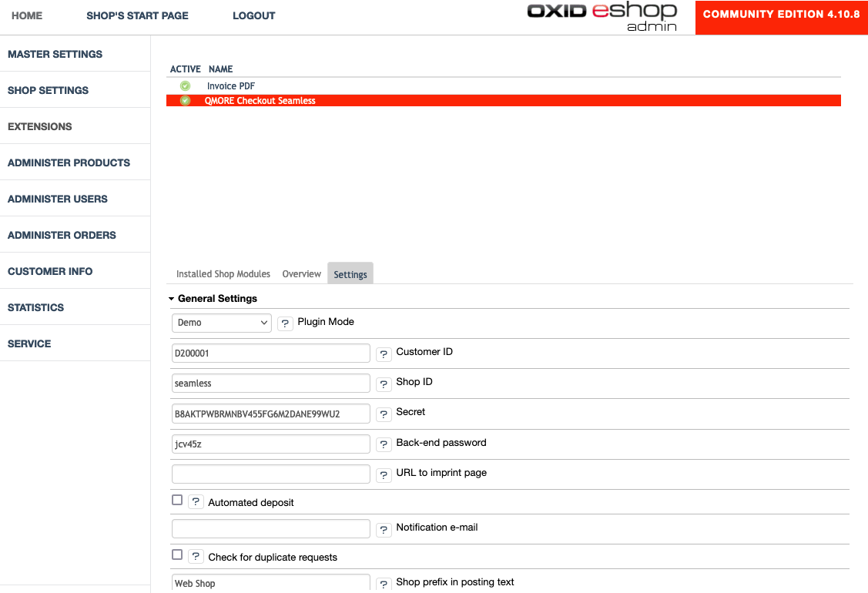Image resolution: width=868 pixels, height=593 pixels.
Task: Expand Administer Orders menu
Action: pos(62,236)
